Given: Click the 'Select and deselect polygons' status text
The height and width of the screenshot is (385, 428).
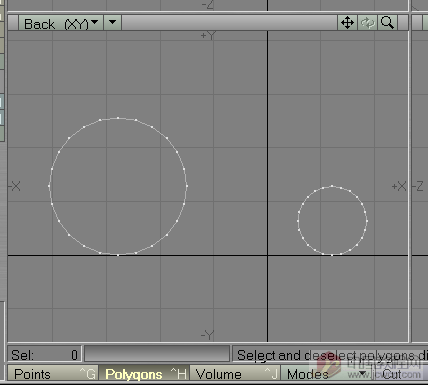Looking at the screenshot, I should 325,355.
